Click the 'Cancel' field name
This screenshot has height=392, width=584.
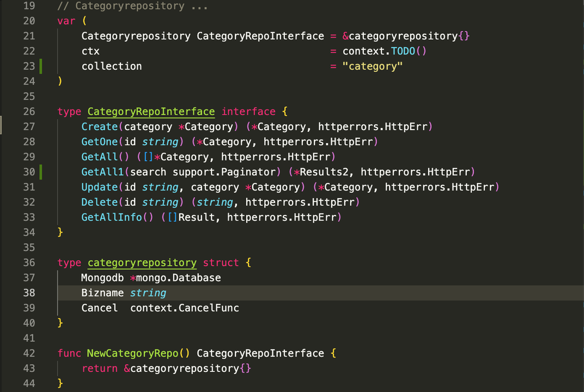[100, 308]
